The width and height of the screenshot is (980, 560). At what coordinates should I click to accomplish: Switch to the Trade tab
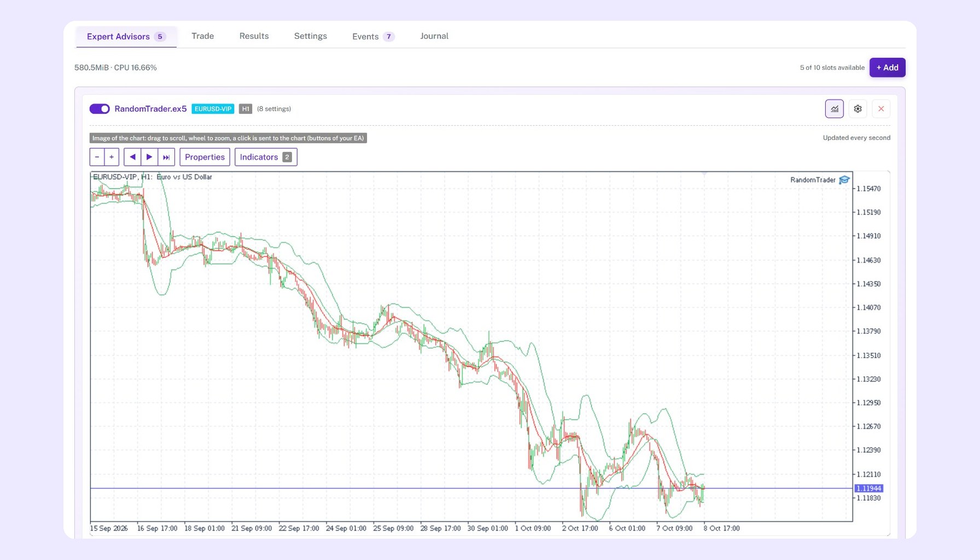point(202,36)
